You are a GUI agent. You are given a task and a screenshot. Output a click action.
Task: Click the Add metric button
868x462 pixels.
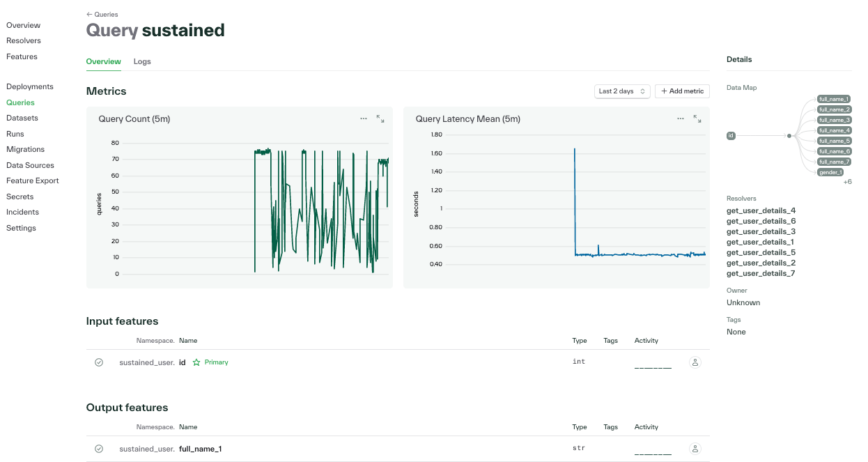(x=681, y=91)
